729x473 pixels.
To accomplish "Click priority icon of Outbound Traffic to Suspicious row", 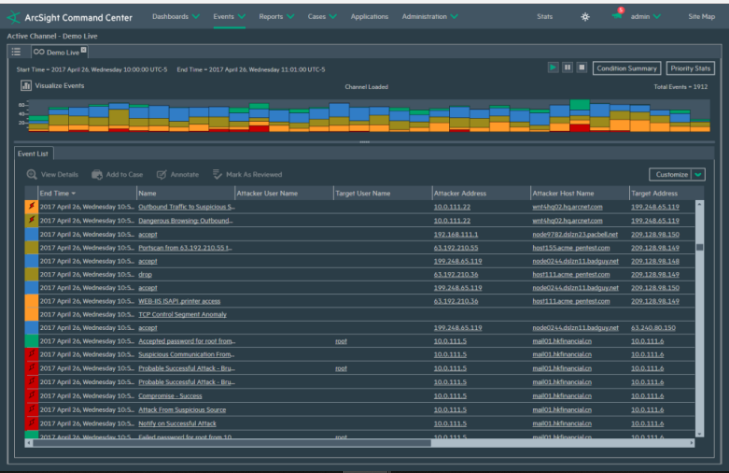I will click(x=32, y=207).
